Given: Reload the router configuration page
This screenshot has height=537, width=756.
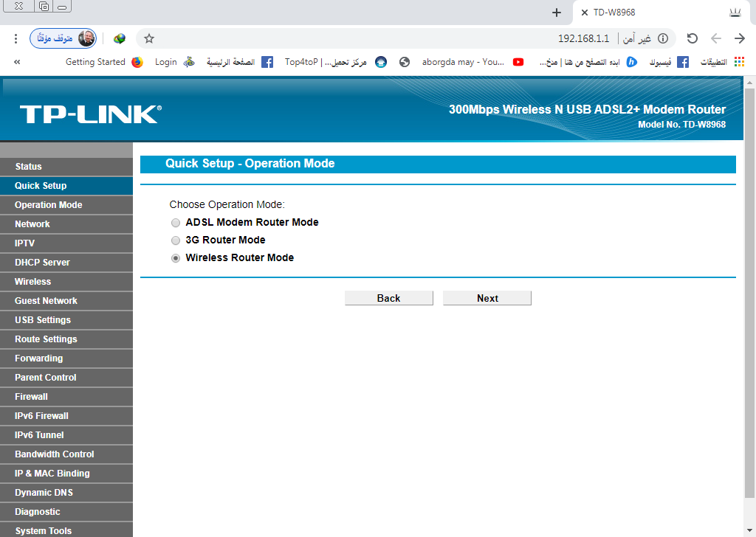Looking at the screenshot, I should tap(692, 39).
